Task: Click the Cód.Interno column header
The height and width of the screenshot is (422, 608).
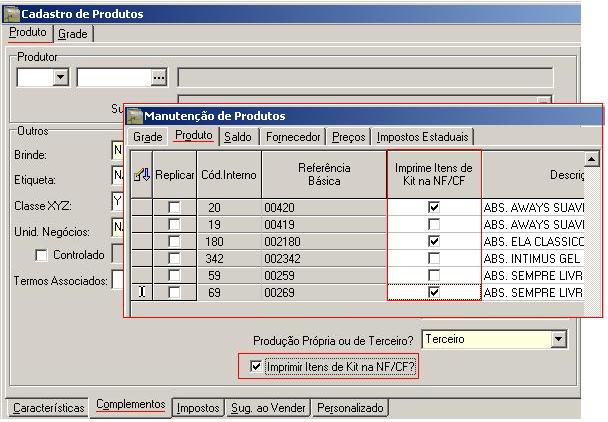Action: (x=229, y=175)
